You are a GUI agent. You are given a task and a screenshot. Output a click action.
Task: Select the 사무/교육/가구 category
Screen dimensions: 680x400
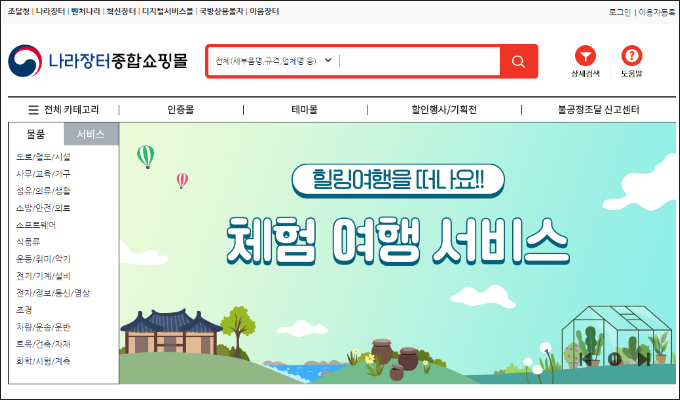point(43,174)
